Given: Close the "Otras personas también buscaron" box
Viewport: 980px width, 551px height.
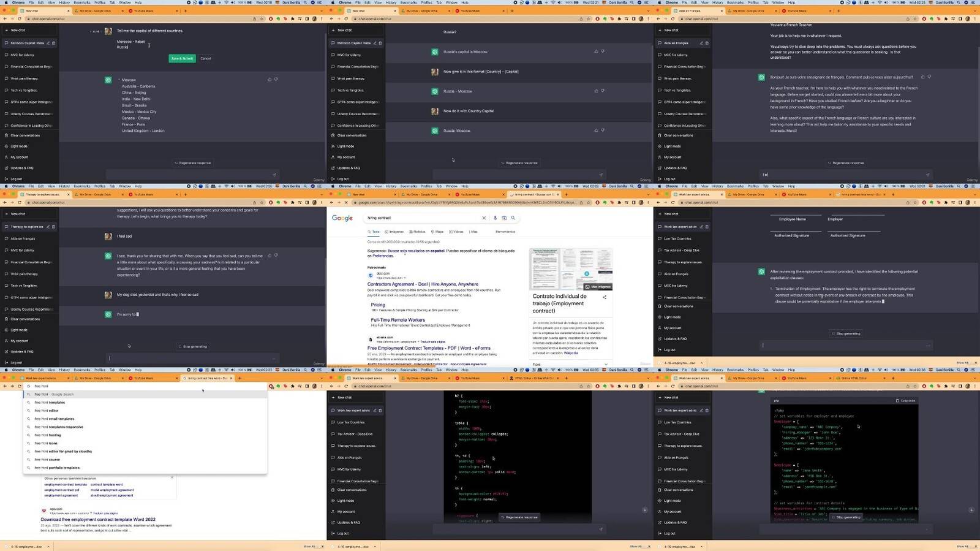Looking at the screenshot, I should pos(172,477).
